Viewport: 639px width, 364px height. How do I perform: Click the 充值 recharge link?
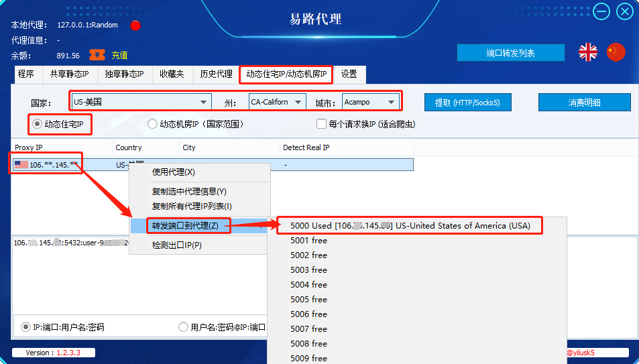(119, 55)
